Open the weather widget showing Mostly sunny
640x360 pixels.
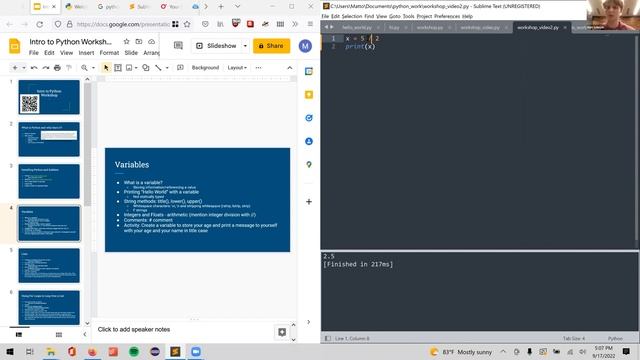coord(461,352)
